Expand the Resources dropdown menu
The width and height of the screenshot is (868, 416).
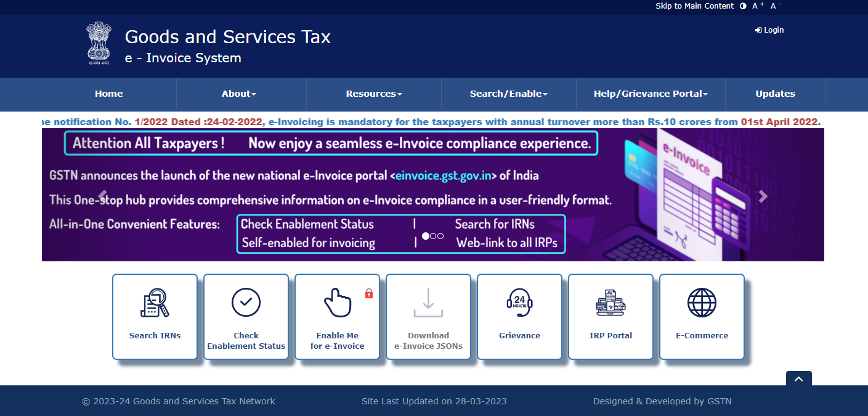click(373, 94)
